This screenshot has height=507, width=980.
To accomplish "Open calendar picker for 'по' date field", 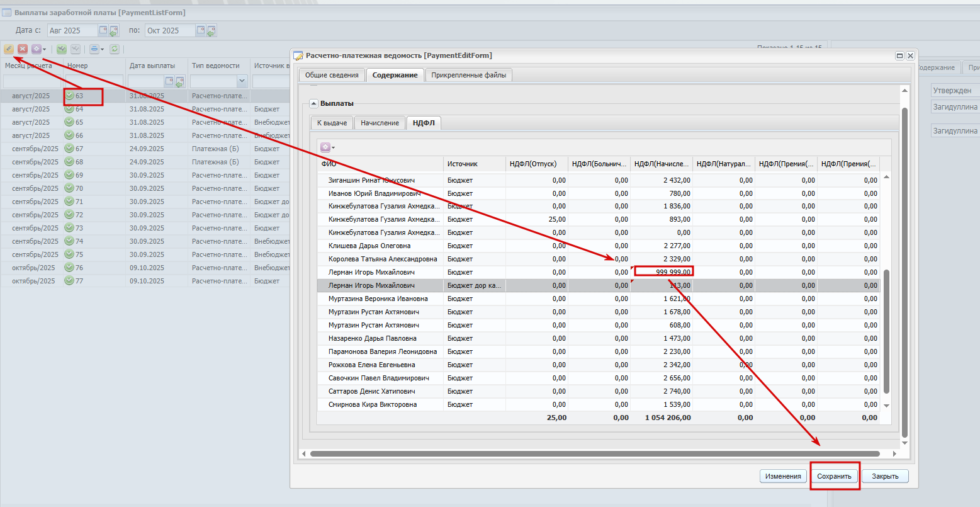I will [201, 30].
